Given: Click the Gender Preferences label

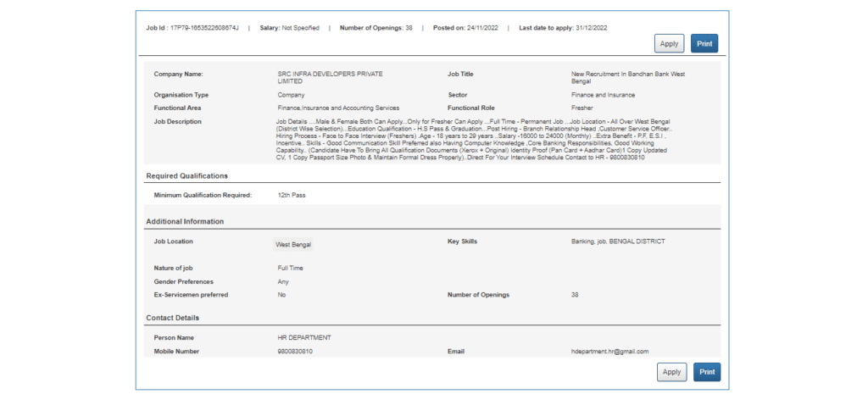Looking at the screenshot, I should pos(183,281).
